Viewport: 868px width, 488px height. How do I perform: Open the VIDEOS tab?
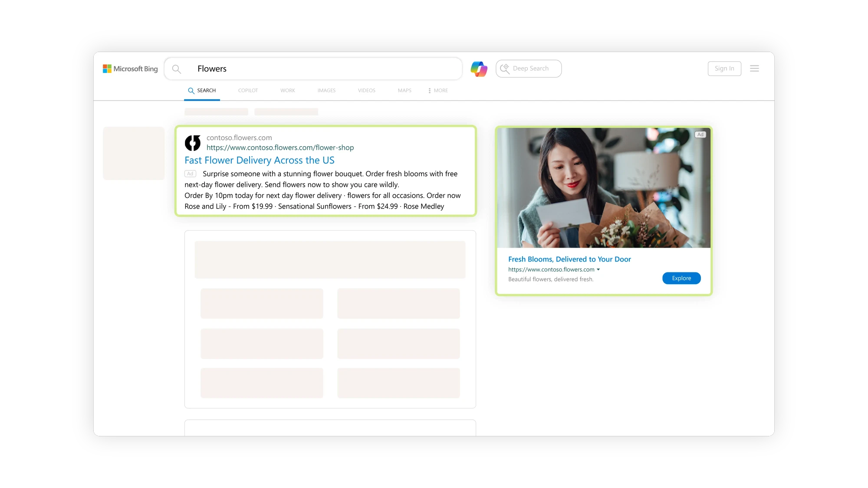[366, 90]
